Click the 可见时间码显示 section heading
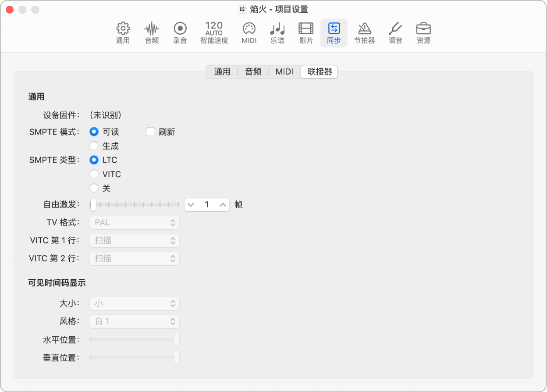547x392 pixels. 57,283
